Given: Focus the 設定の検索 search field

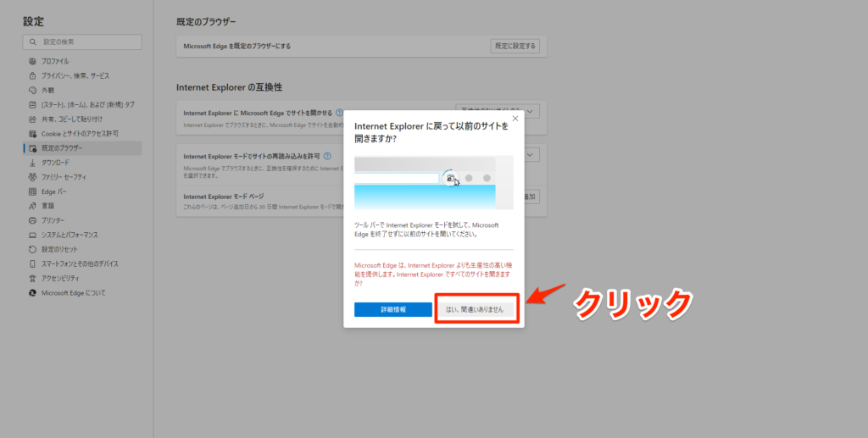Looking at the screenshot, I should 82,42.
